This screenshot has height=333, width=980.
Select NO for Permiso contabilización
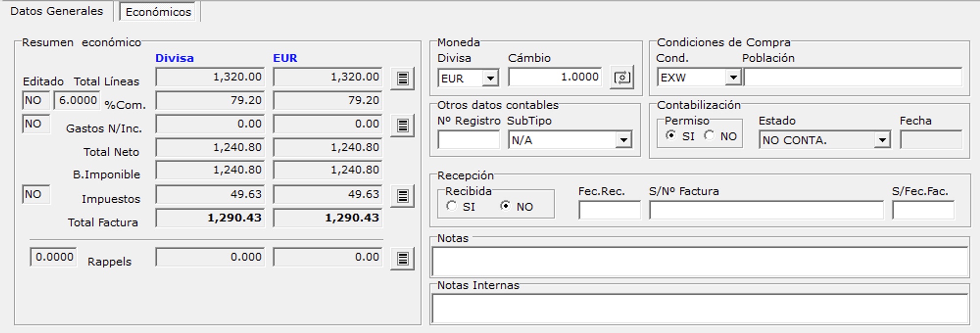(710, 136)
